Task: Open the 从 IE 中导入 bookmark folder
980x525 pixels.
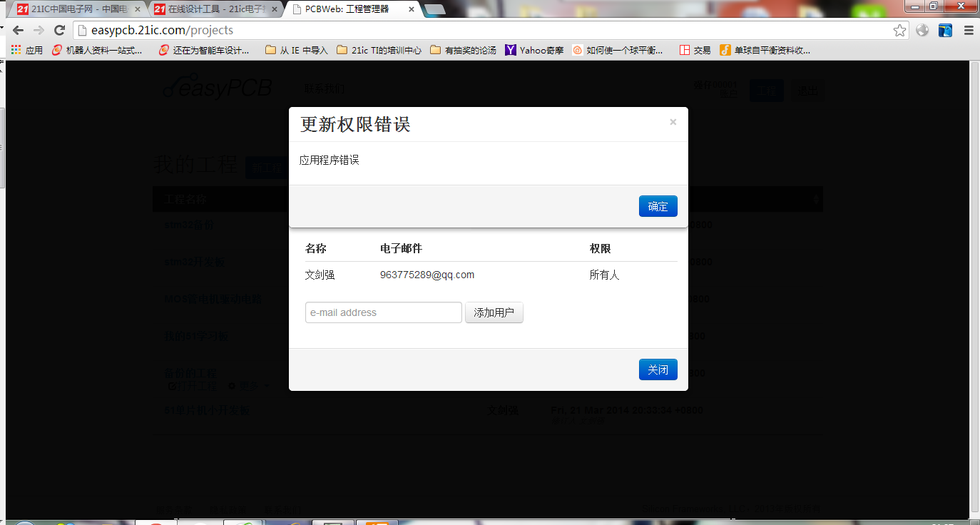Action: pos(296,51)
